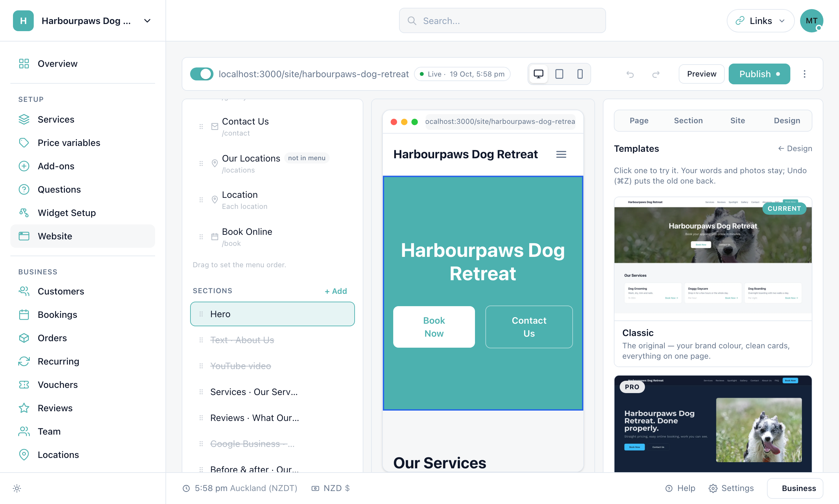
Task: Toggle the site live switch off
Action: 201,74
